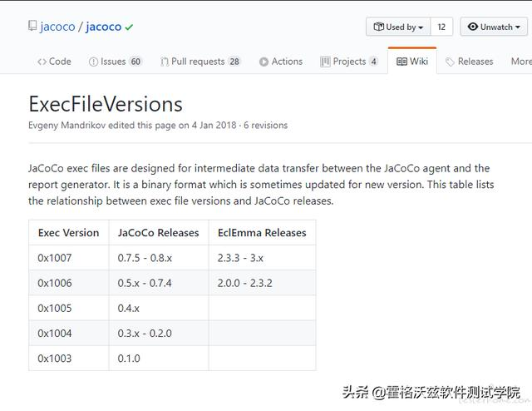Screen dimensions: 532x411
Task: Open the jacoco organization link
Action: tap(57, 27)
